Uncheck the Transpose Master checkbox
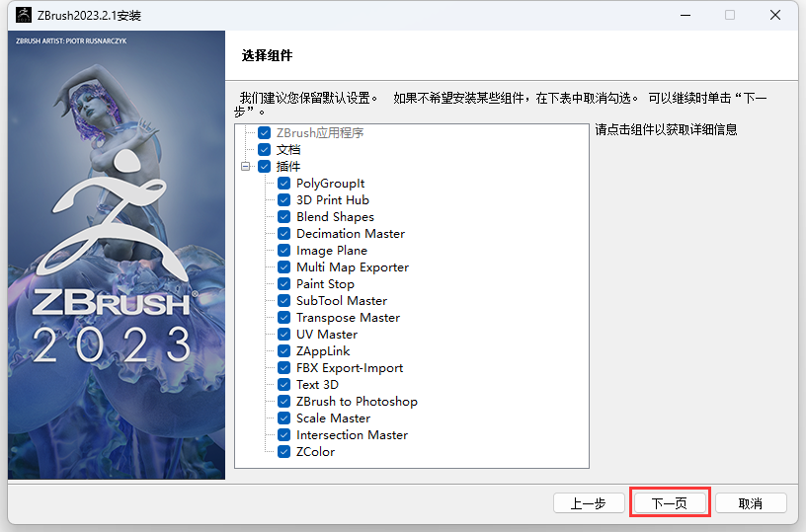Image resolution: width=806 pixels, height=532 pixels. click(283, 318)
